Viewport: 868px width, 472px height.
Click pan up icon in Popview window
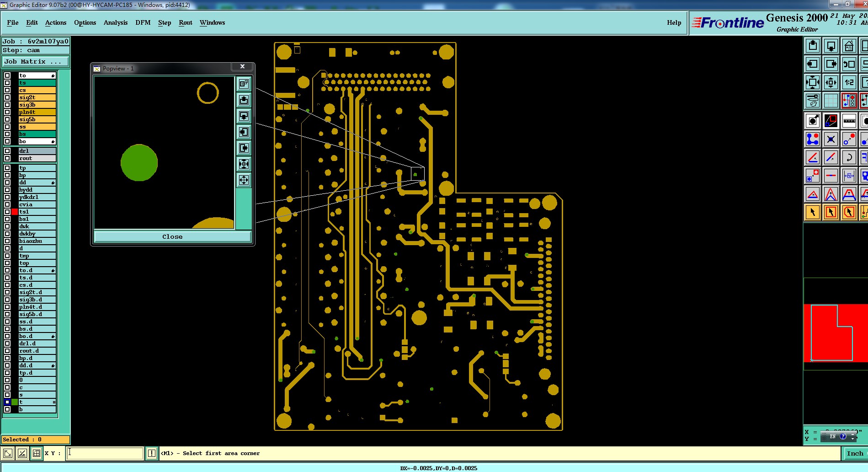[x=244, y=100]
